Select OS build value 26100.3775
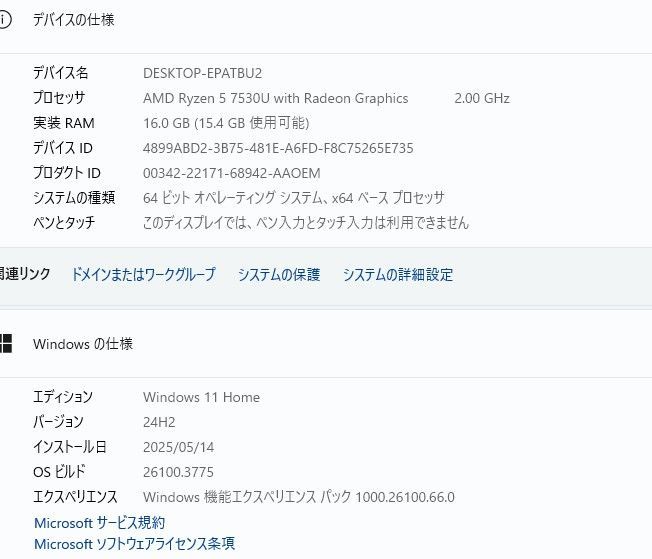The image size is (652, 559). 178,472
